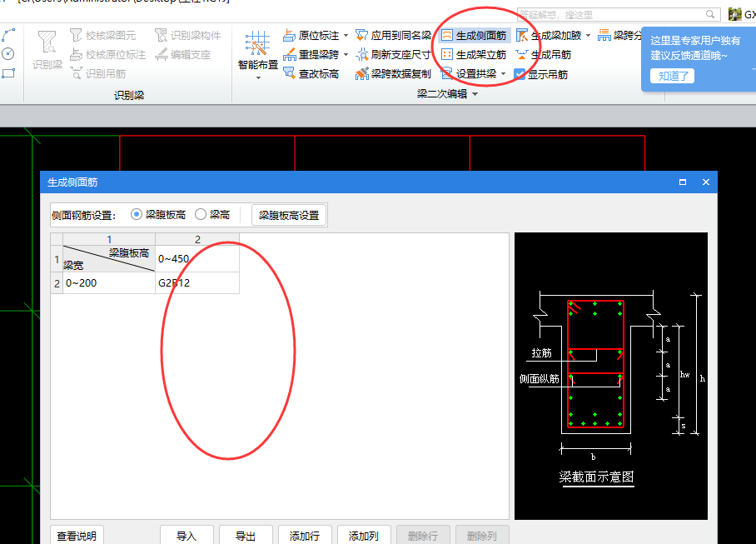Select the rectangle drawing tool icon
This screenshot has height=544, width=756.
8,73
